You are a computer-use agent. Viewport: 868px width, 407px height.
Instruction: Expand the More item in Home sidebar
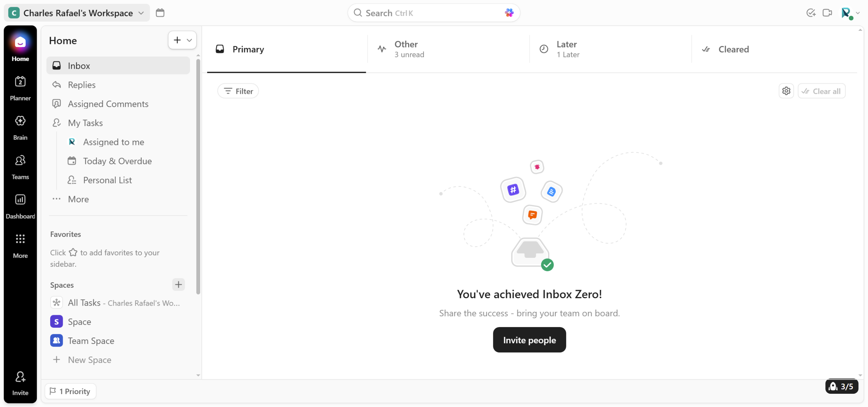(x=78, y=199)
